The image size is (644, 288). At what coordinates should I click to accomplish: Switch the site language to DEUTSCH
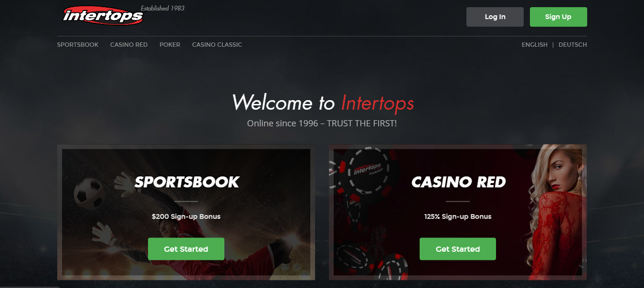pyautogui.click(x=573, y=44)
